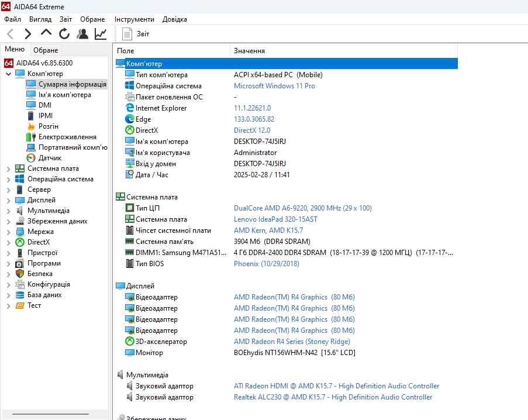The height and width of the screenshot is (420, 528).
Task: Open the 11.1.22621.0 Internet Explorer link
Action: pos(252,108)
